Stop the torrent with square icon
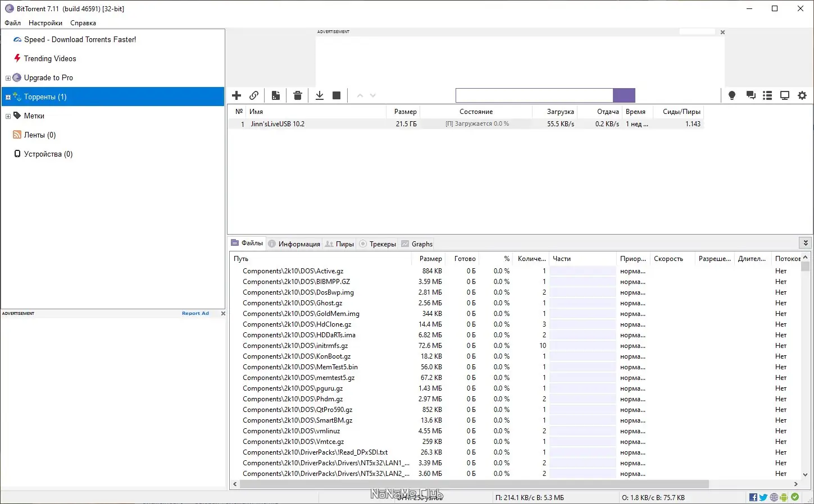814x504 pixels. (336, 95)
